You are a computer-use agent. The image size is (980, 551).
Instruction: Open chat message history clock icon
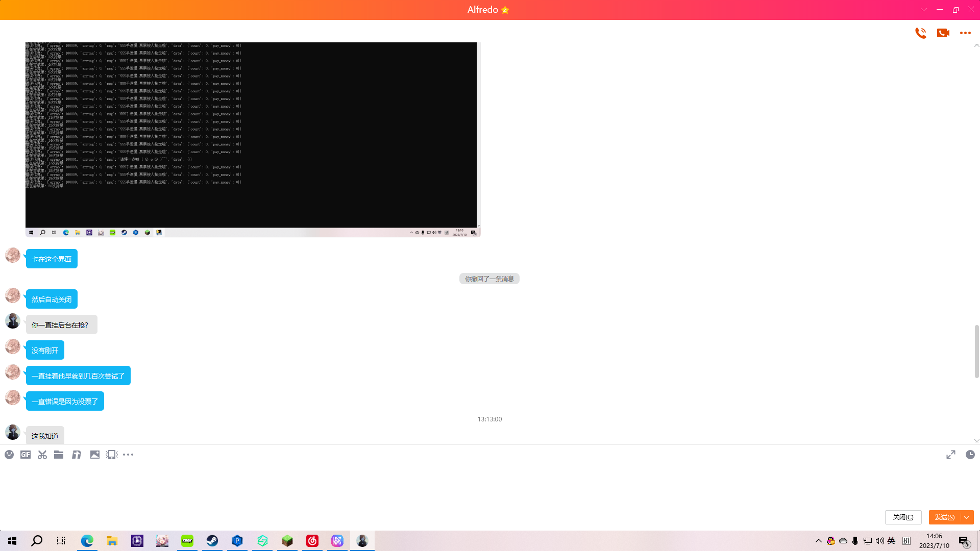coord(970,455)
